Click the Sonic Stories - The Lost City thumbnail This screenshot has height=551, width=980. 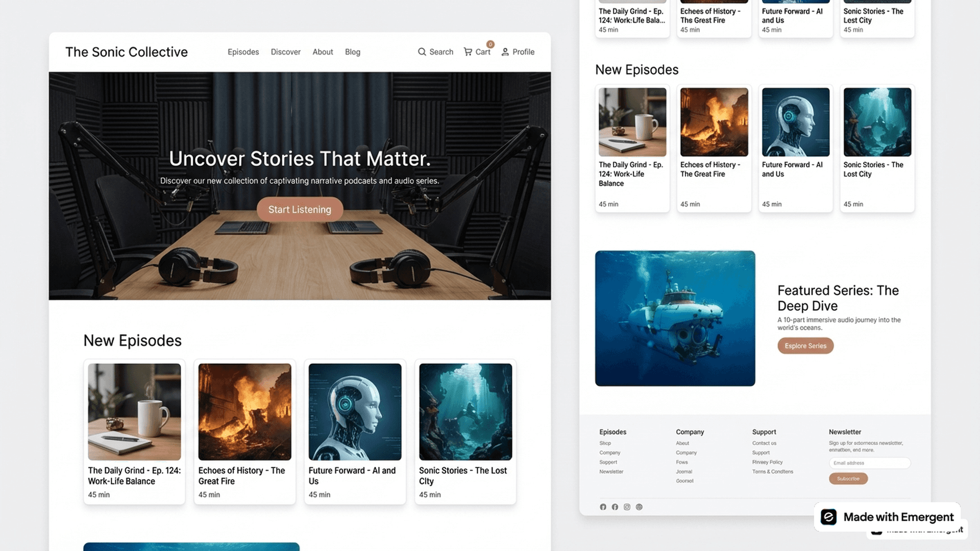pos(465,412)
